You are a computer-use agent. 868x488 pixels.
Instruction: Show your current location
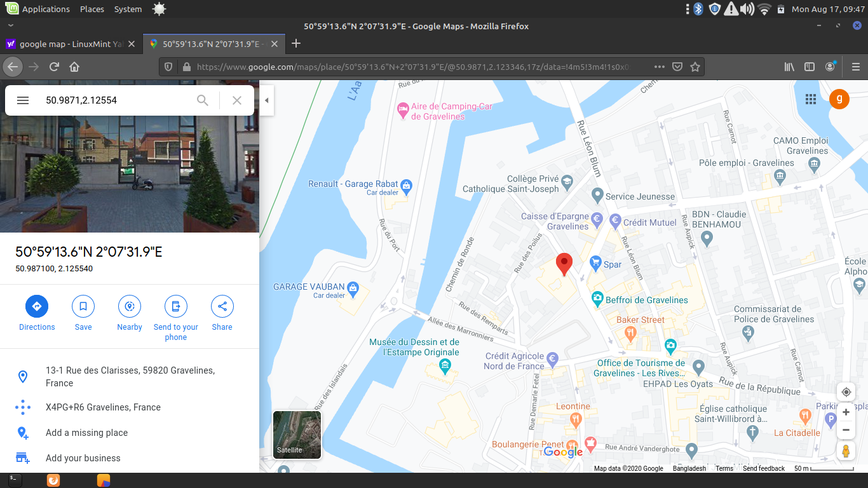tap(846, 392)
